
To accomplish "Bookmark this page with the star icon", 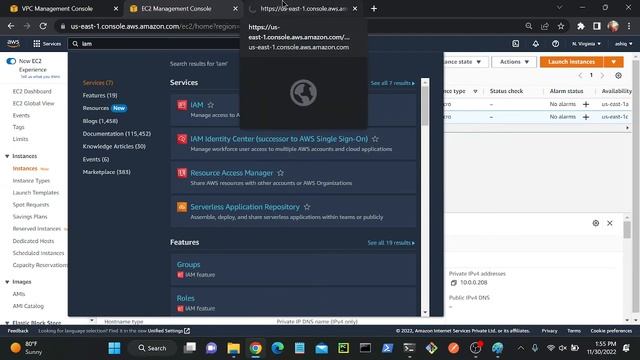I will coord(561,26).
